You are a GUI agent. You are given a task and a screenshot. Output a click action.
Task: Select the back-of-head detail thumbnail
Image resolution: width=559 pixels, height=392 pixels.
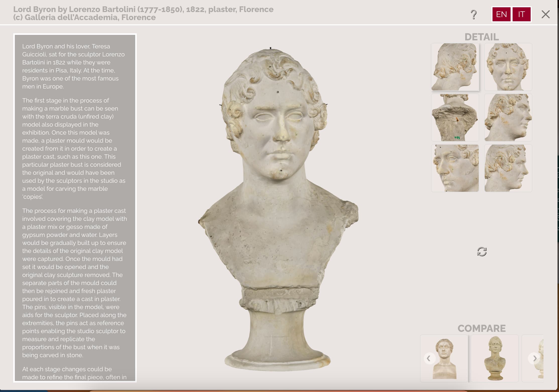455,67
